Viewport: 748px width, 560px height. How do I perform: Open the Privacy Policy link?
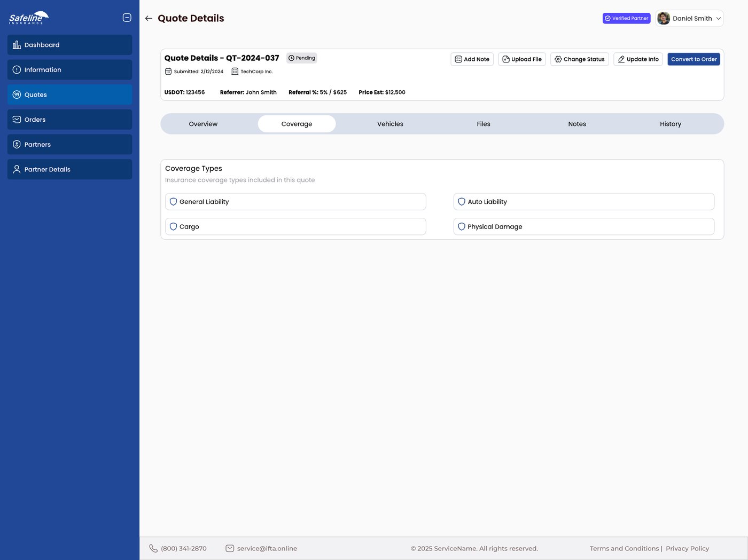coord(687,548)
